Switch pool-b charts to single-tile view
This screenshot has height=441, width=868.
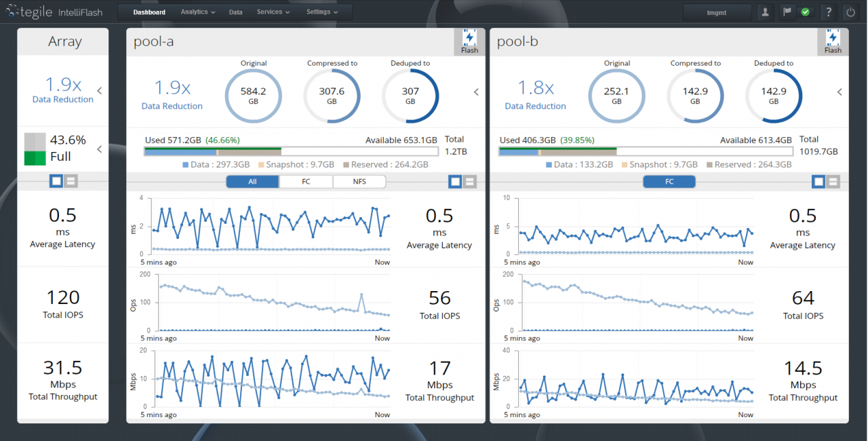tap(818, 181)
